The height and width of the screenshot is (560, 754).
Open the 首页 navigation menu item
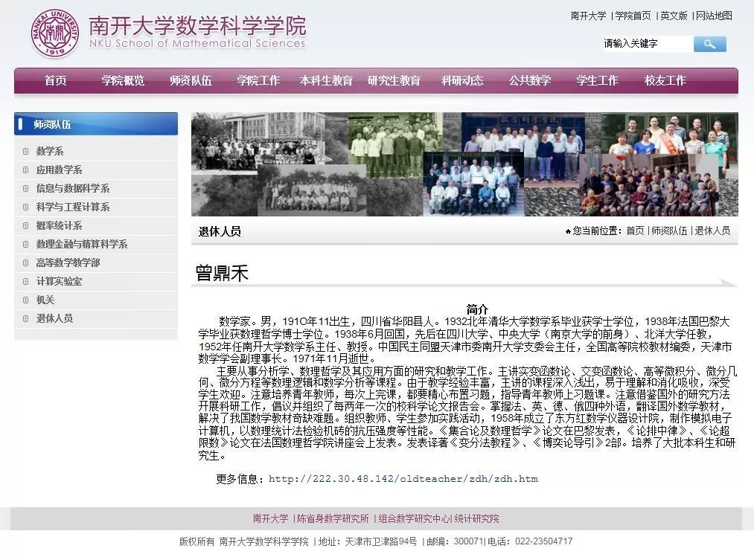[x=55, y=80]
